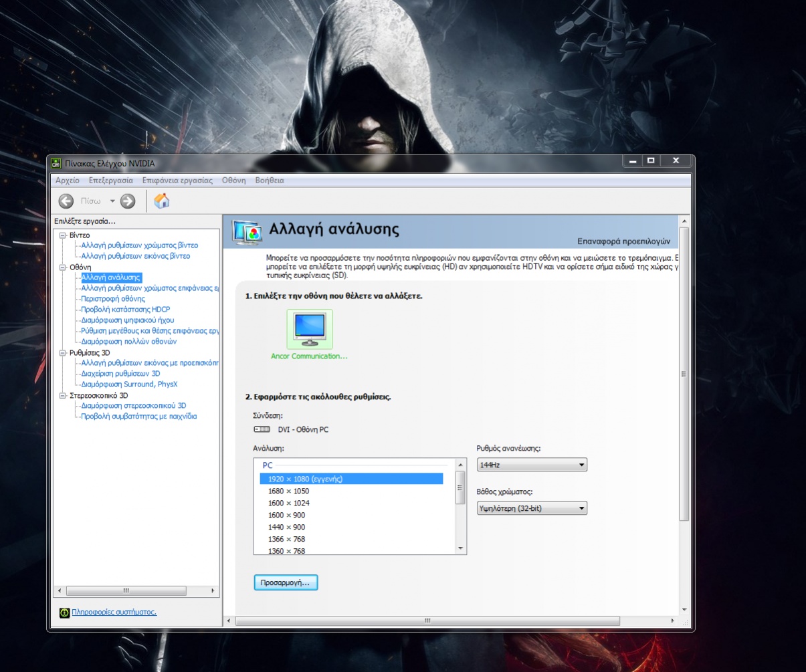Select Διαμόρφωση στερεοσκοπικού 3D
806x672 pixels.
(x=134, y=406)
